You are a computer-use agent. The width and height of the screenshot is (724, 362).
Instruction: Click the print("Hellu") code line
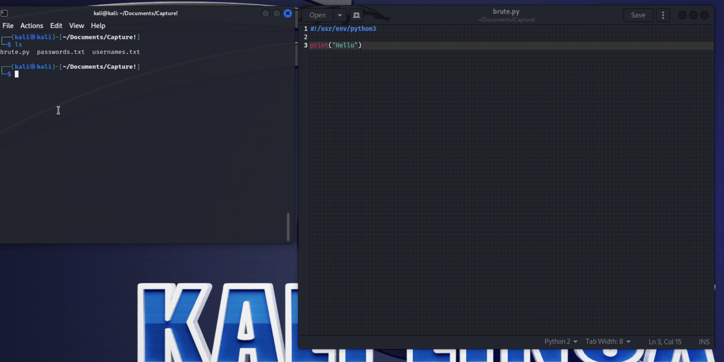tap(336, 45)
